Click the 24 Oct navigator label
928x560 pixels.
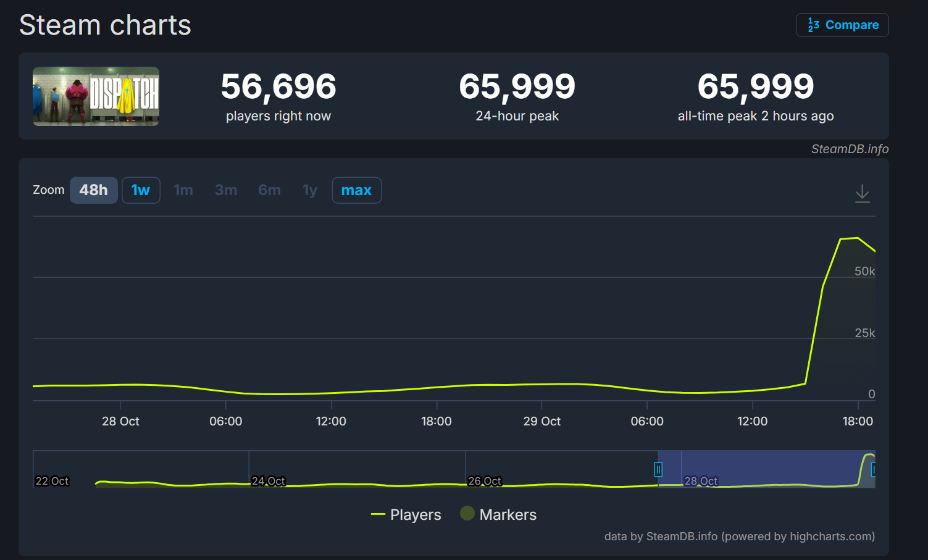pyautogui.click(x=269, y=481)
